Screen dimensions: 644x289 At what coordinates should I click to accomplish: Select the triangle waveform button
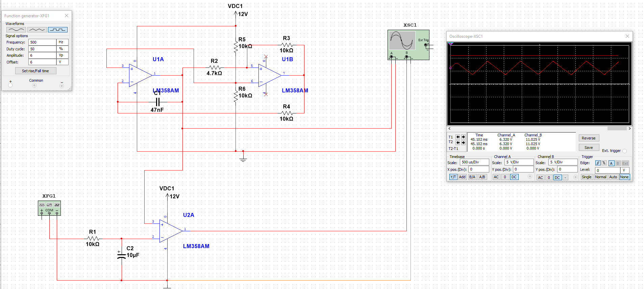coord(37,30)
